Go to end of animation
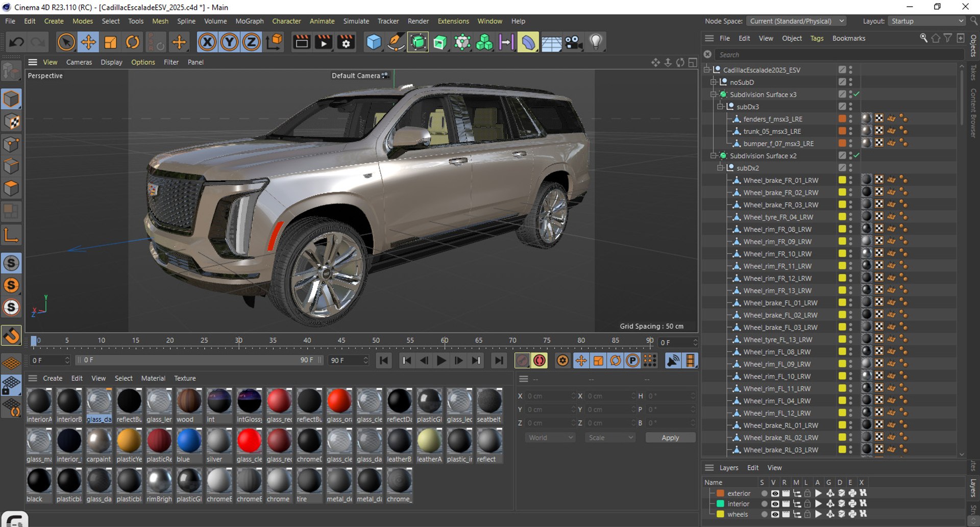 pos(499,361)
